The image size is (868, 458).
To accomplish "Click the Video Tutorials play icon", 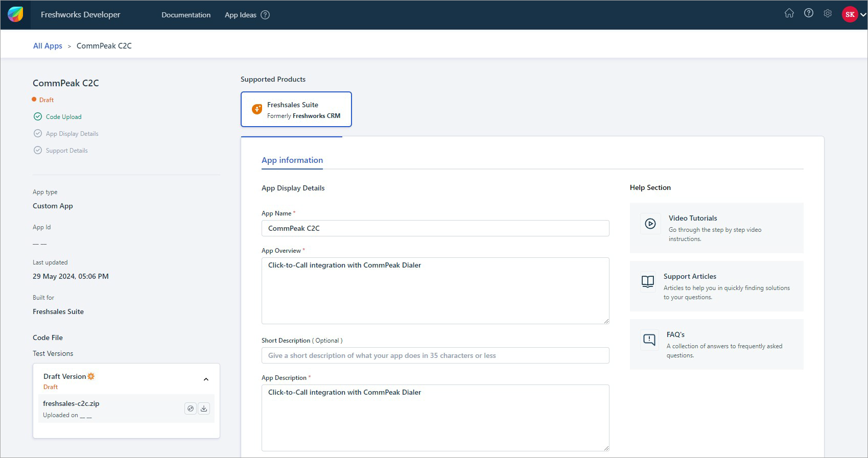I will [650, 224].
